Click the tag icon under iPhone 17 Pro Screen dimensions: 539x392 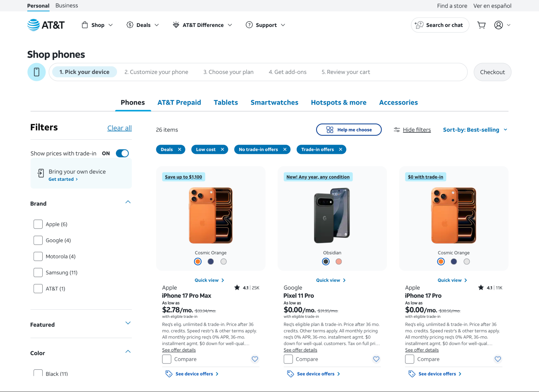[x=412, y=374]
